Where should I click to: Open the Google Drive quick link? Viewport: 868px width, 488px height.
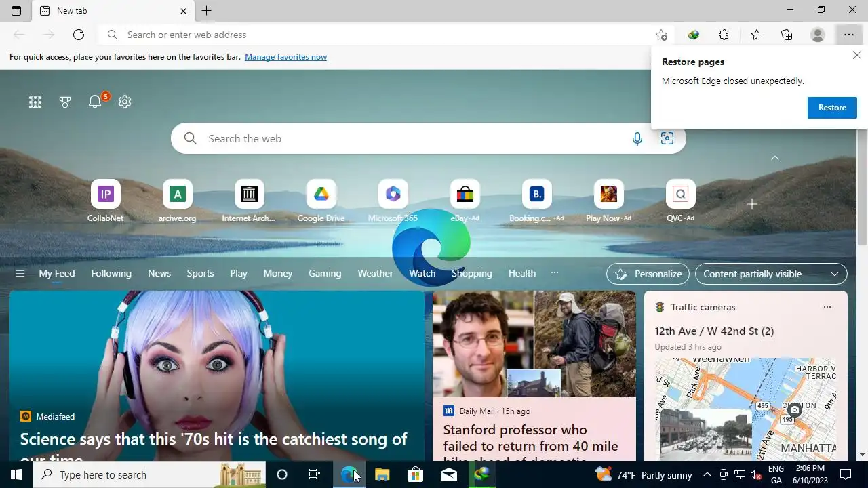click(x=321, y=201)
